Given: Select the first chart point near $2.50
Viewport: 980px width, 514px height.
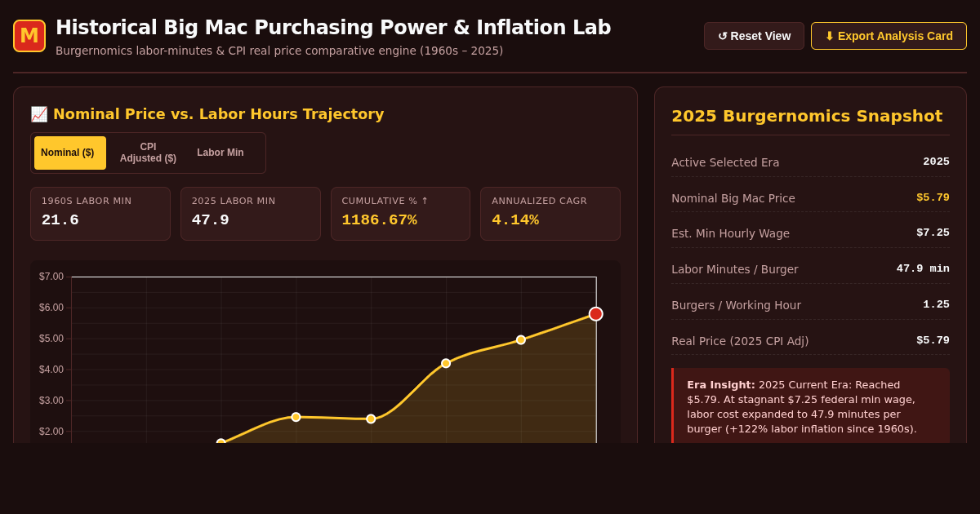Looking at the screenshot, I should coord(296,417).
